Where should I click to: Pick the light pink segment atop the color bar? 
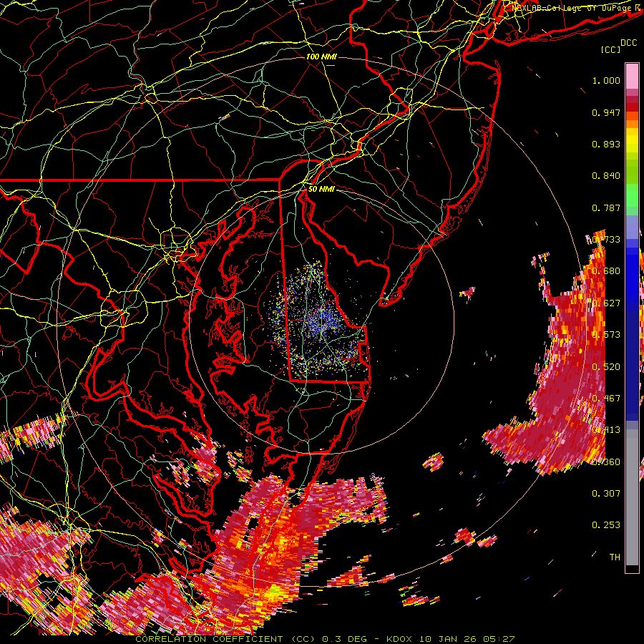632,76
